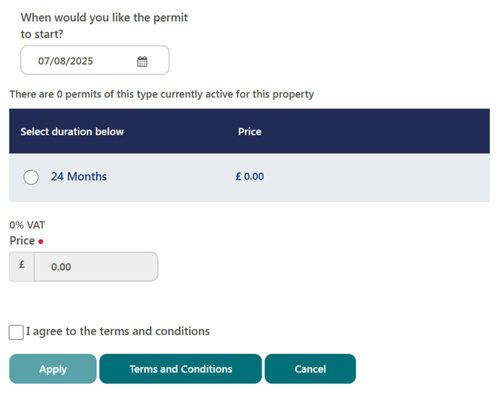
Task: Open the Terms and Conditions button
Action: click(181, 369)
